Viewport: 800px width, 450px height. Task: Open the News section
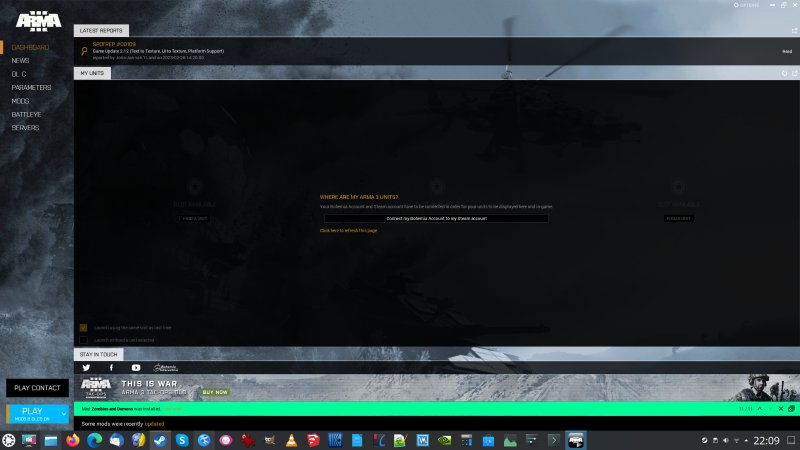pyautogui.click(x=20, y=61)
